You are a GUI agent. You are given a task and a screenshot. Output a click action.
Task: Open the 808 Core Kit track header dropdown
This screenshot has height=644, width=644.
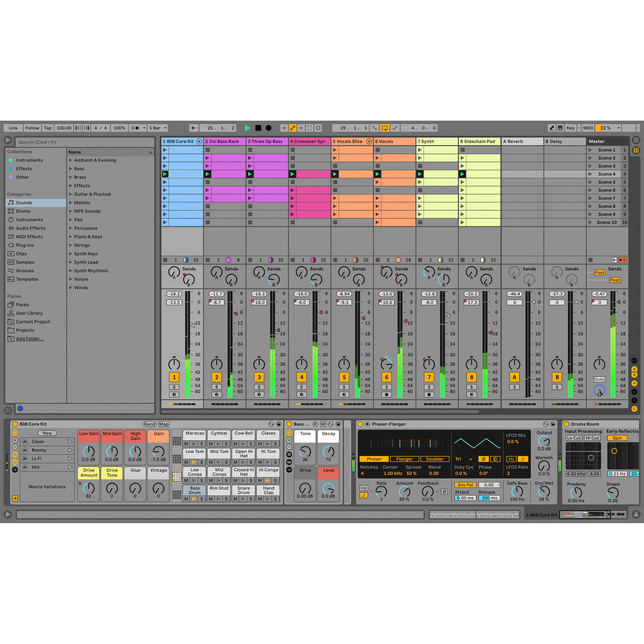point(199,141)
